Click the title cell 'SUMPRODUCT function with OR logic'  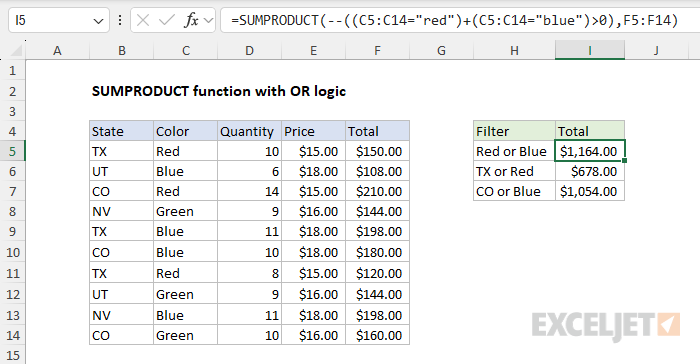(219, 91)
